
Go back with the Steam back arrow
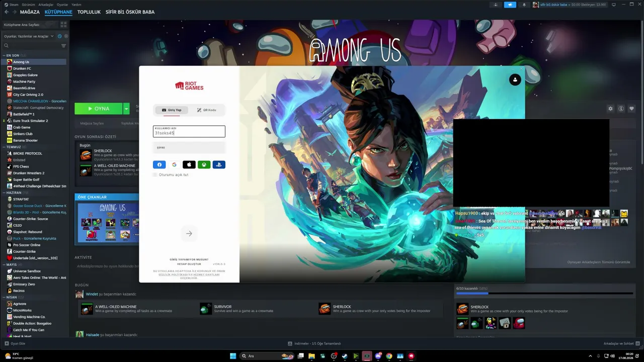click(x=6, y=12)
